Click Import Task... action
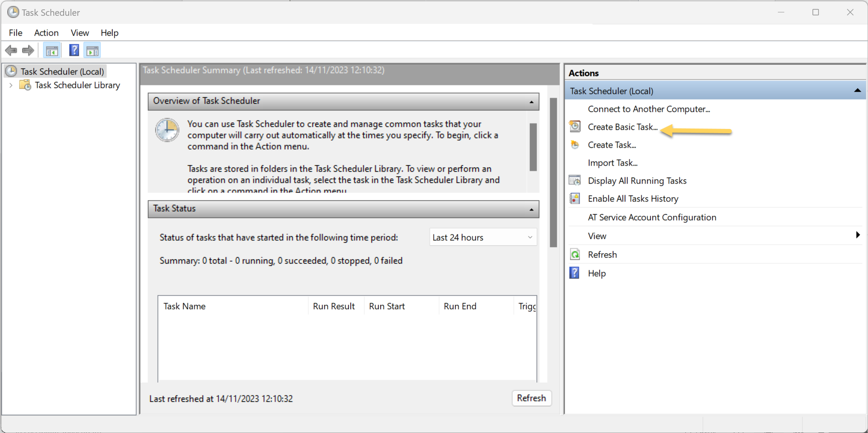The image size is (868, 433). [x=613, y=163]
